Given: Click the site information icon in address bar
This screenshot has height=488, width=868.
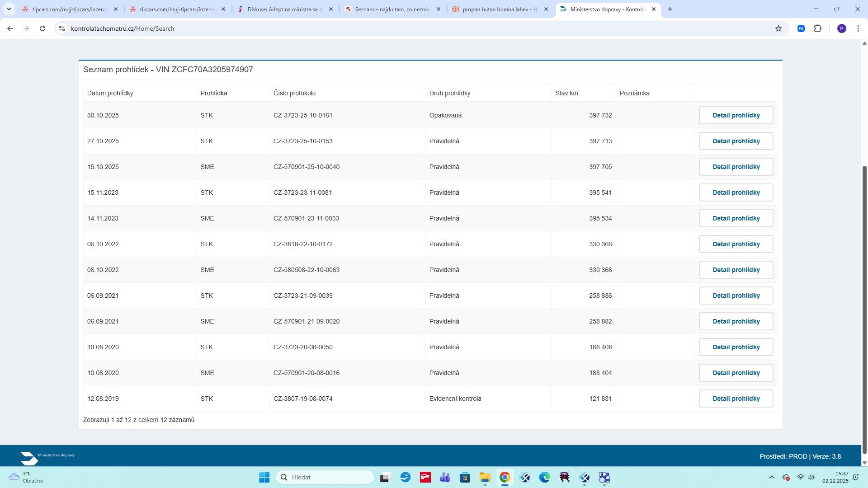Looking at the screenshot, I should pos(62,28).
